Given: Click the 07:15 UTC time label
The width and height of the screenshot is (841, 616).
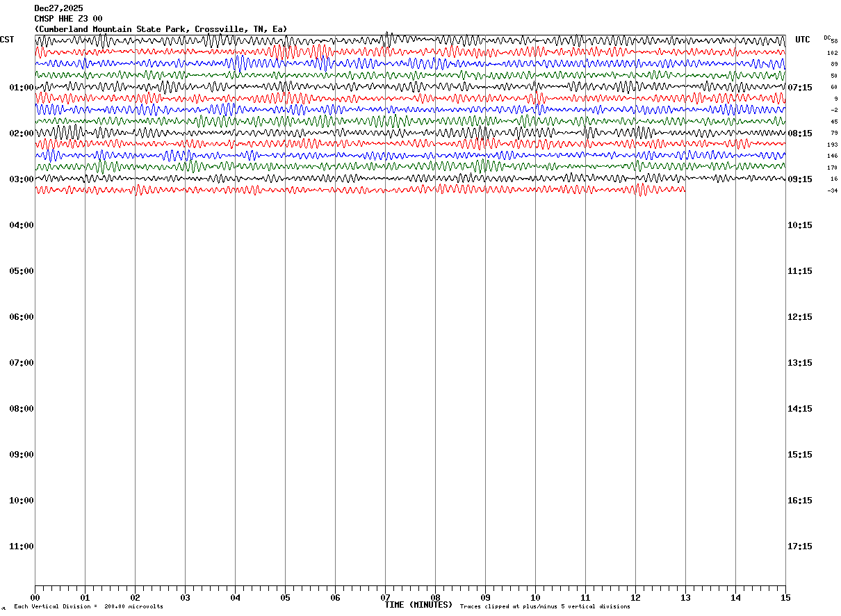Looking at the screenshot, I should click(x=800, y=88).
